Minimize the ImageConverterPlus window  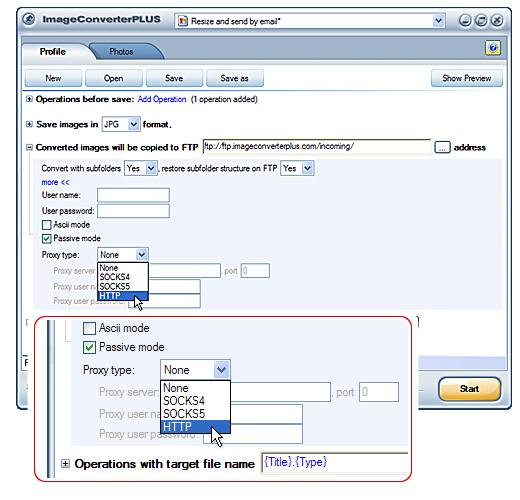465,20
